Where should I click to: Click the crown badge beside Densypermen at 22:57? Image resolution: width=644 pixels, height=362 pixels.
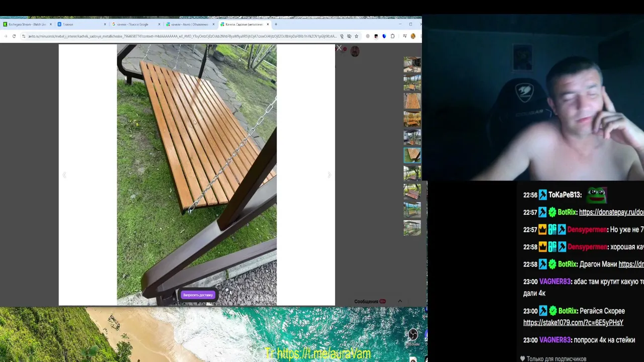coord(542,230)
